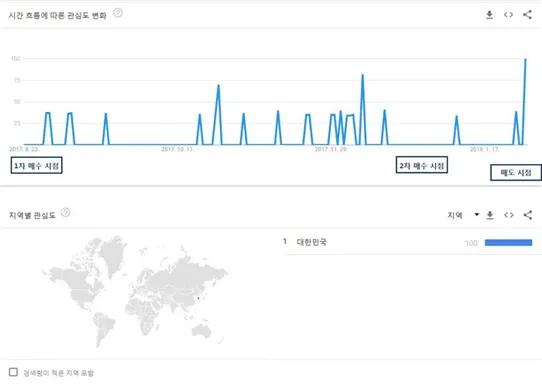Click the 2017. 10. 11. date label
Screen dimensions: 542x389
coord(178,149)
